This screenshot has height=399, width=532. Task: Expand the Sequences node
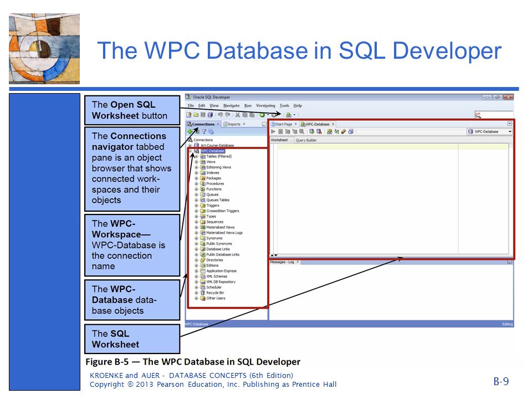[196, 222]
